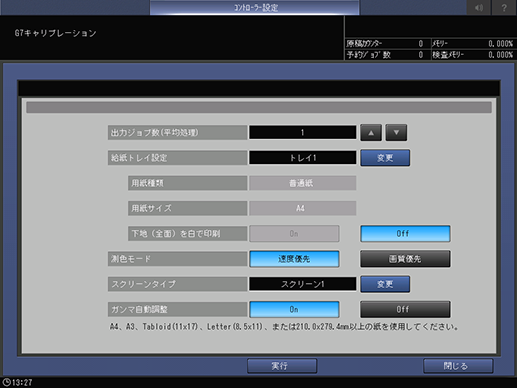The image size is (517, 388).
Task: Click the output job count value field
Action: (x=303, y=133)
